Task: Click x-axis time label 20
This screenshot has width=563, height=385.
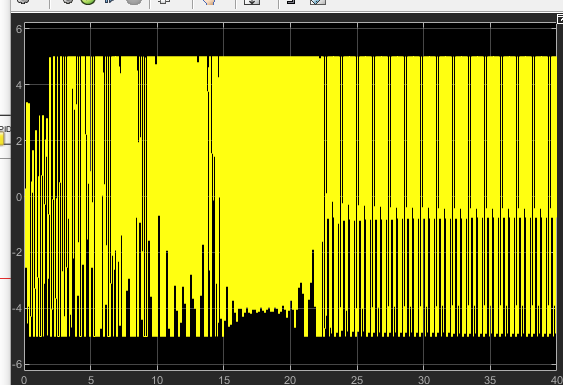Action: 290,380
